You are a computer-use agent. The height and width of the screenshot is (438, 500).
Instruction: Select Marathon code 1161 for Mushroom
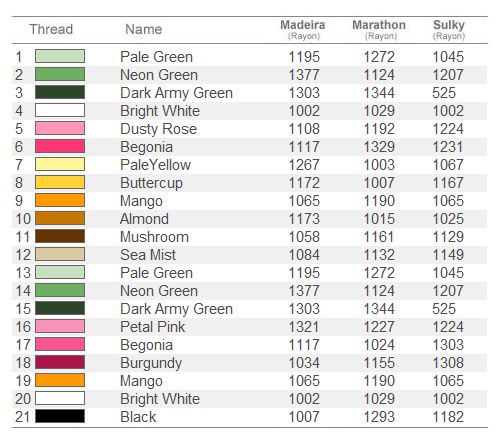click(x=379, y=237)
